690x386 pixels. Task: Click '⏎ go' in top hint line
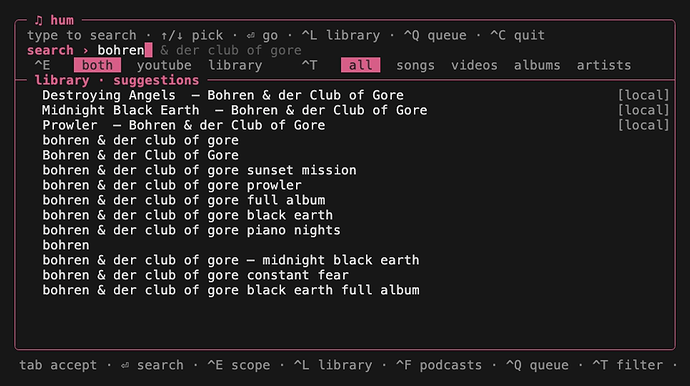262,35
